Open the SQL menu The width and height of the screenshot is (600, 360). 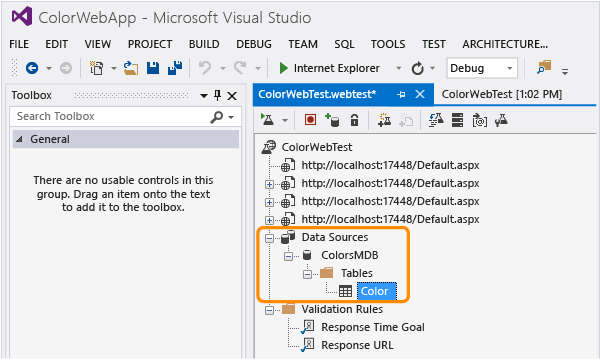344,44
